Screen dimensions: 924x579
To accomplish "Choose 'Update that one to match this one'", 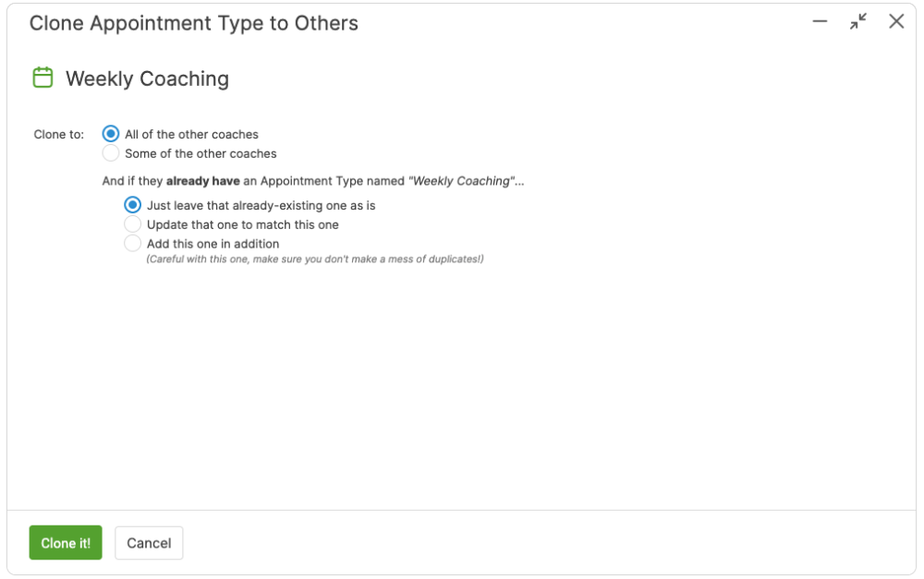I will 133,224.
